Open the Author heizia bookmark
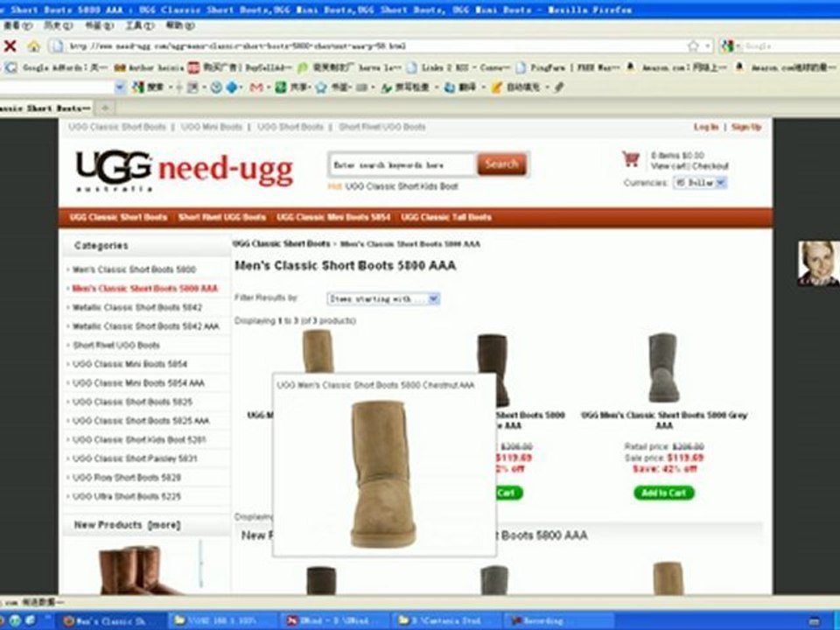The image size is (840, 630). (x=149, y=67)
